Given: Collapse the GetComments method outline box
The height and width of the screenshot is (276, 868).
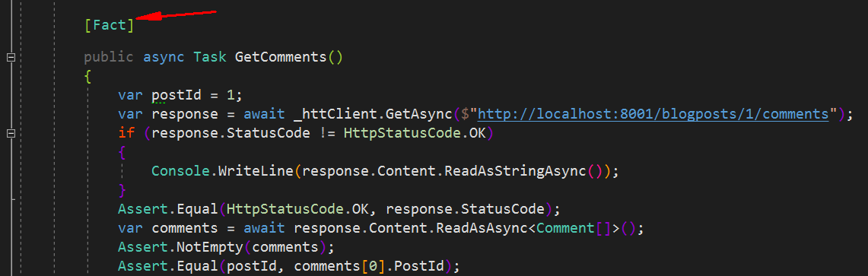Looking at the screenshot, I should coord(11,57).
